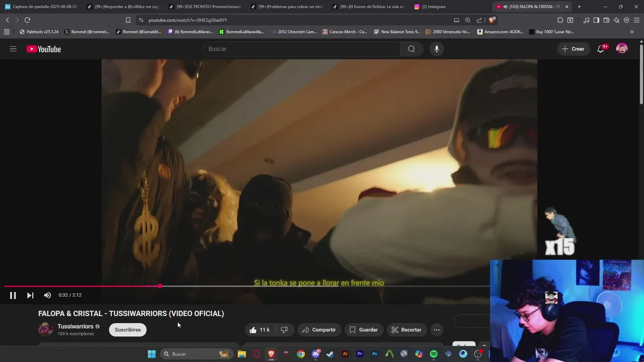Pause the YouTube video

13,295
